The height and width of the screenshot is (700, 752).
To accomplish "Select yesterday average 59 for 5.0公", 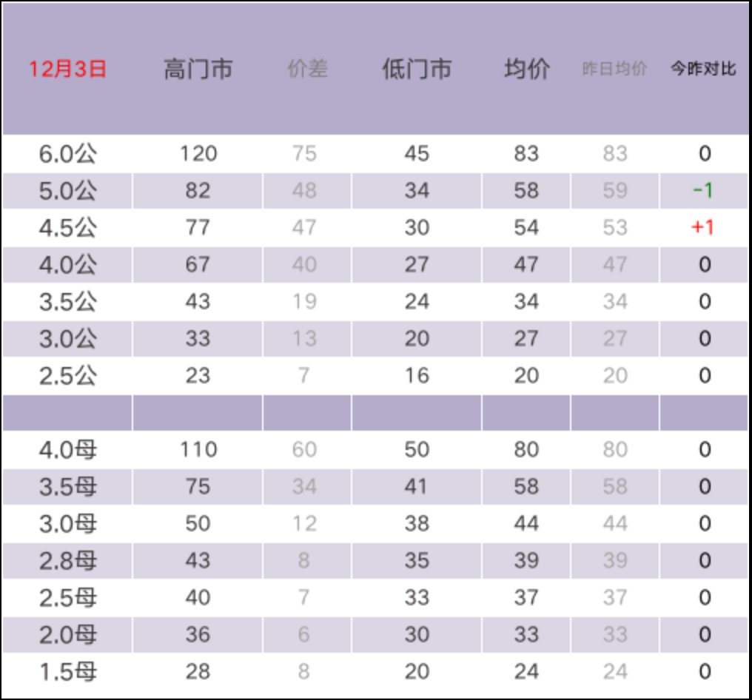I will coord(615,191).
